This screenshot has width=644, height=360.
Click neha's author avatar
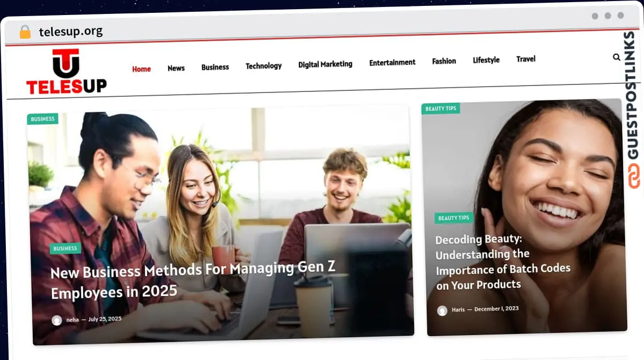[x=57, y=320]
